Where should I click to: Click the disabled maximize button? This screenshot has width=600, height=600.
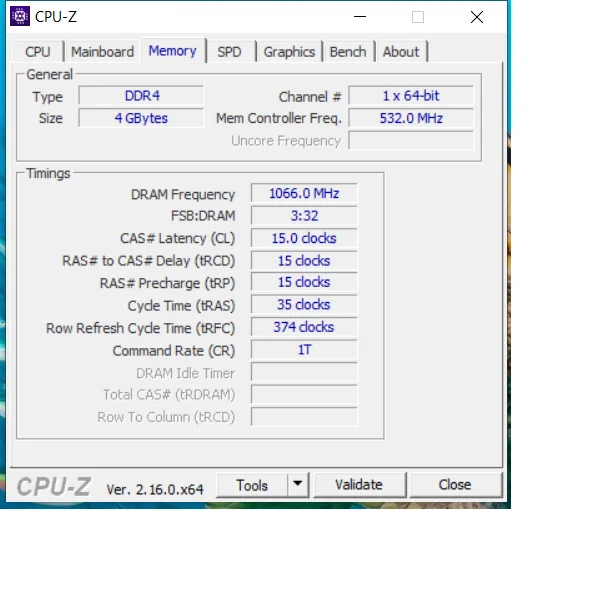tap(418, 17)
